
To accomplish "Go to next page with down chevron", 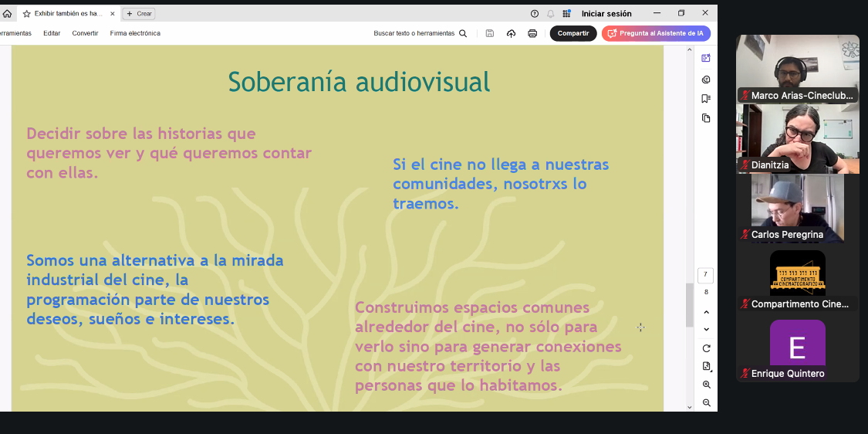I will click(706, 329).
